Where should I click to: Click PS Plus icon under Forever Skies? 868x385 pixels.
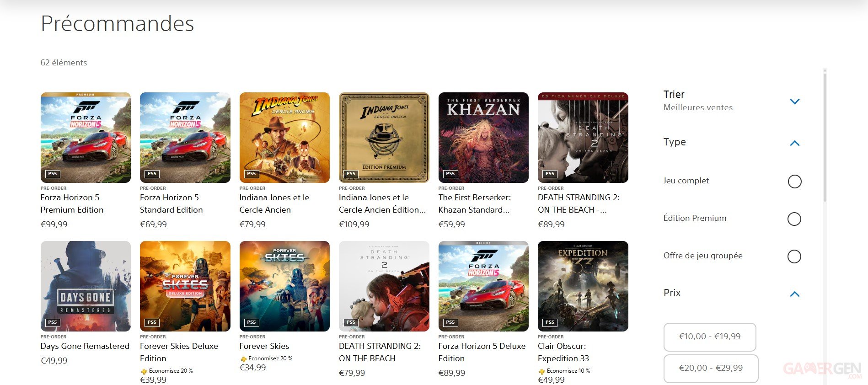243,359
